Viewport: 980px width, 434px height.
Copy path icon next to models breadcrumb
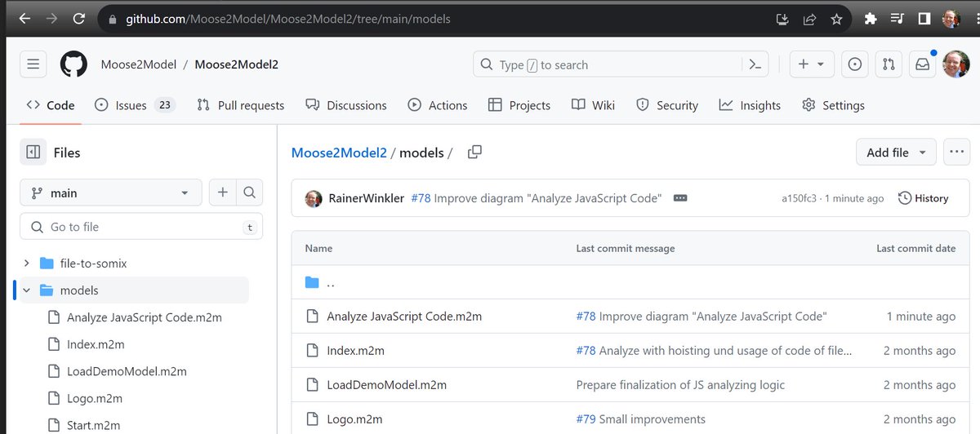[474, 152]
